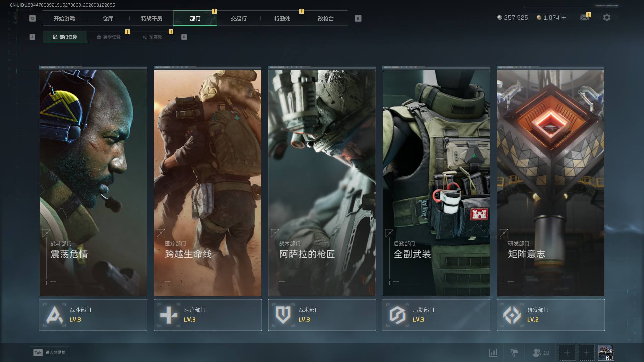Click the 战斗部门 LV.3 emblem icon
Screen dimensions: 644x362
point(54,315)
